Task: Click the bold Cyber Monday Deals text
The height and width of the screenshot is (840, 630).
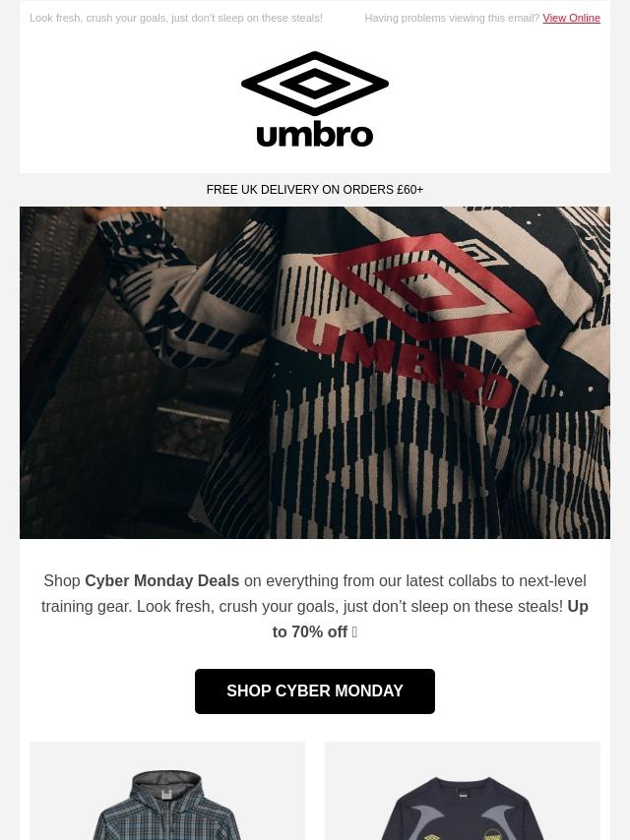Action: pyautogui.click(x=161, y=580)
